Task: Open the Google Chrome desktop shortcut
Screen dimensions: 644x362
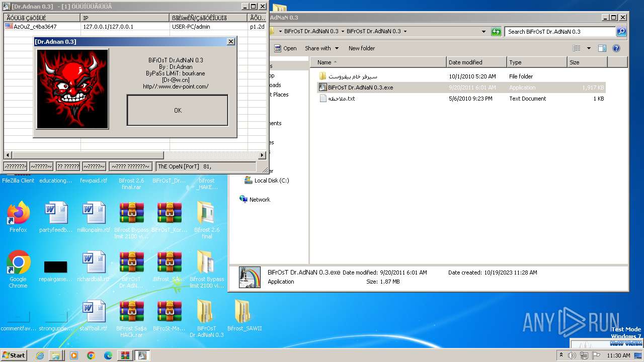Action: click(18, 269)
